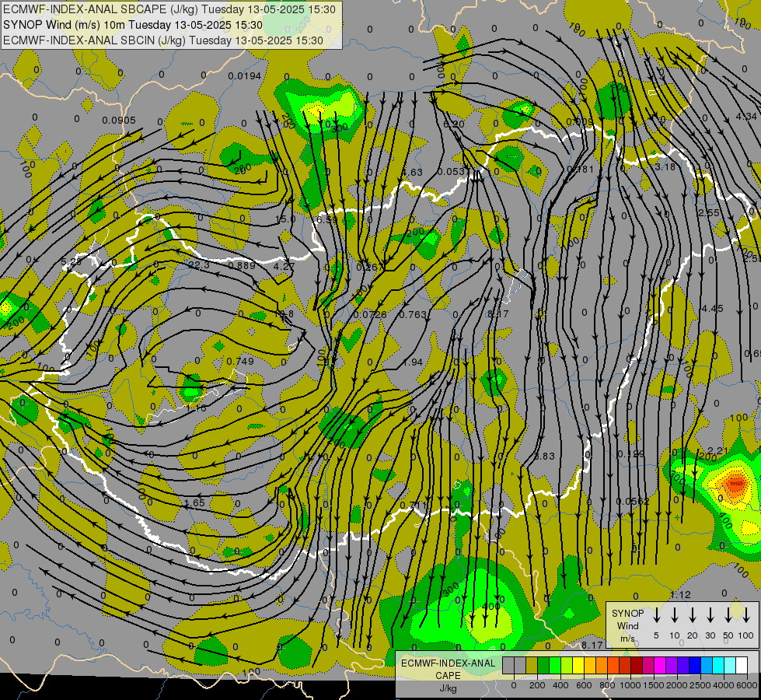Pick the yellow 500-600 CAPE swatch
The image size is (761, 700).
pyautogui.click(x=578, y=666)
